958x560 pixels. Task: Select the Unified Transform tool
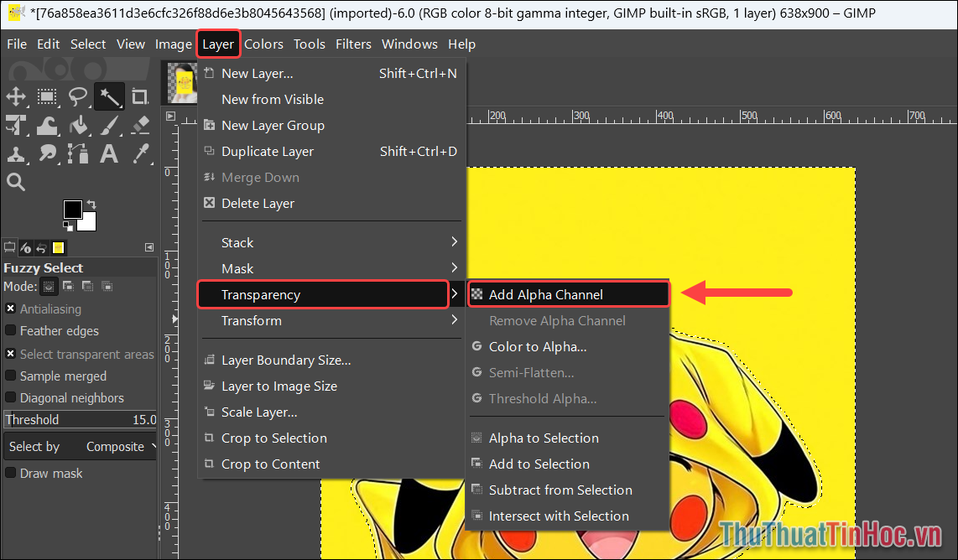[16, 125]
